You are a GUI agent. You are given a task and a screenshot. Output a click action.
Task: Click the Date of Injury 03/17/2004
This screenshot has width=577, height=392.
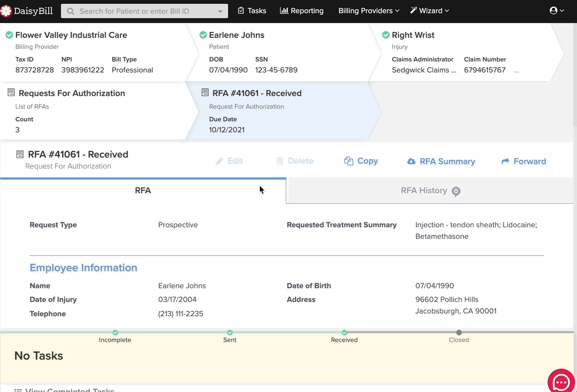coord(177,299)
